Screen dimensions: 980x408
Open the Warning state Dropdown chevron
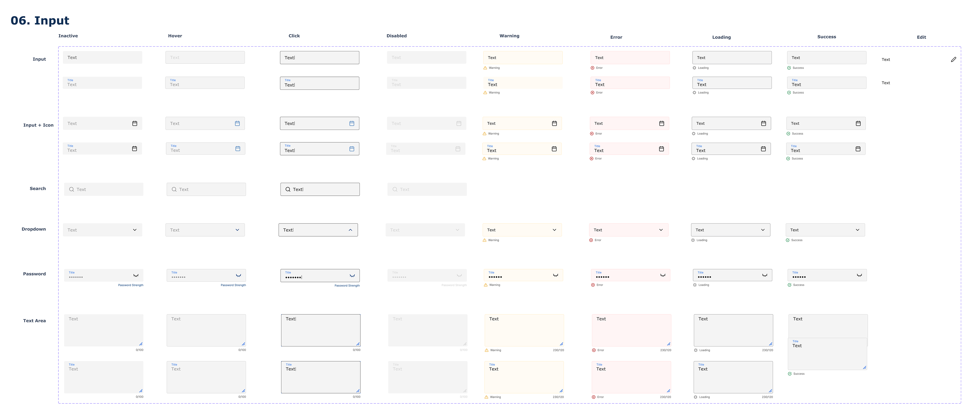(554, 230)
